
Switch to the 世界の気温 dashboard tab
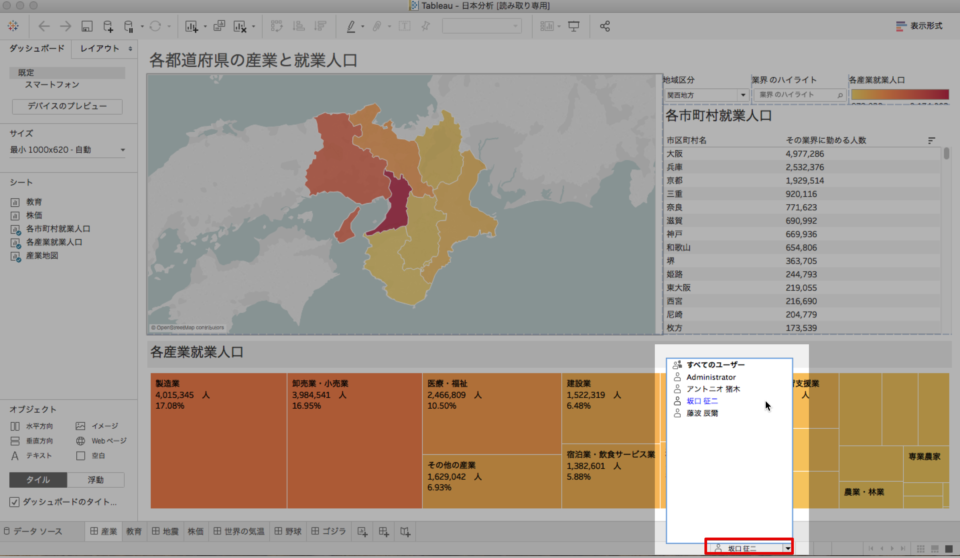coord(238,531)
